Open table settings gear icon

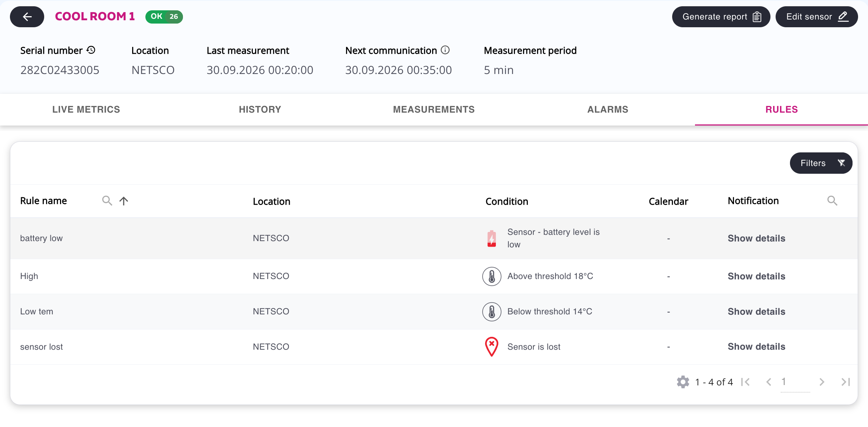pos(683,382)
